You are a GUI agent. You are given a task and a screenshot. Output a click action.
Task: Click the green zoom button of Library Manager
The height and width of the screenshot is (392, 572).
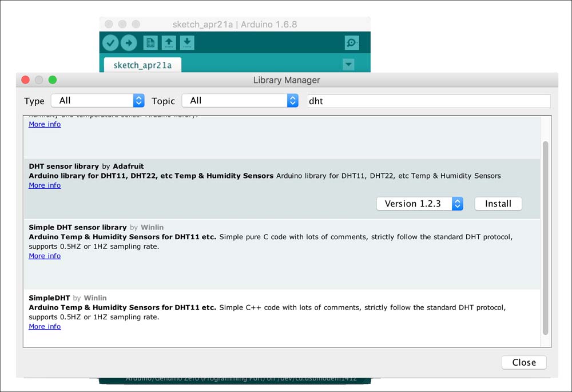(53, 80)
